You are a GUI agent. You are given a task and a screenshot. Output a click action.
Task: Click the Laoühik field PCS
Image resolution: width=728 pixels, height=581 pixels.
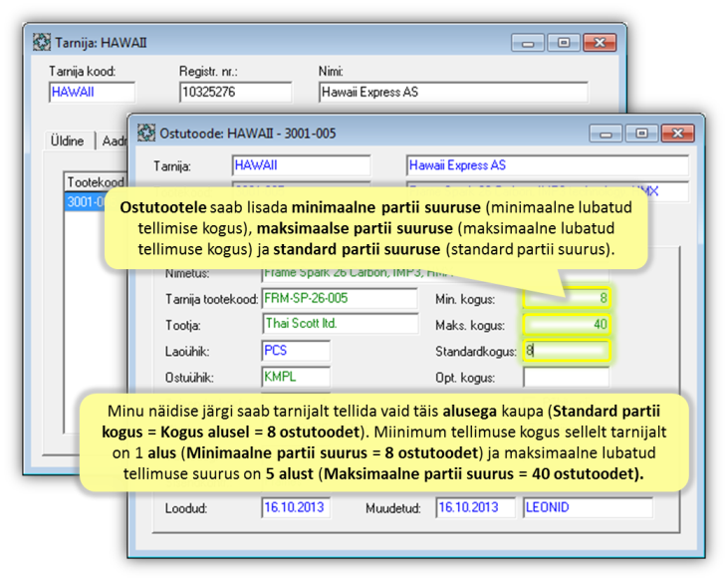(x=296, y=350)
